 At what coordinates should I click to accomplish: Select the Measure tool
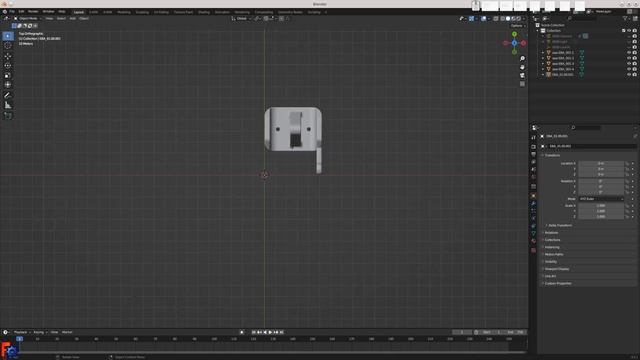[x=8, y=105]
